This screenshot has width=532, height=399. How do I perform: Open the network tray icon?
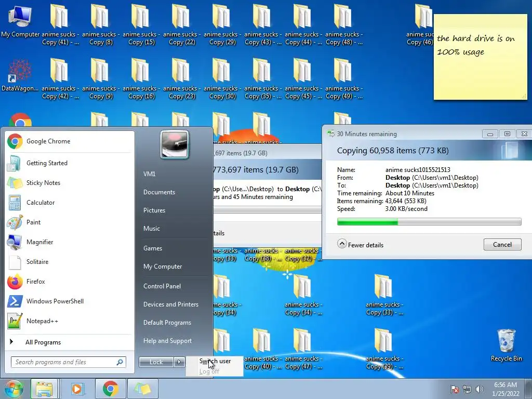pos(467,389)
